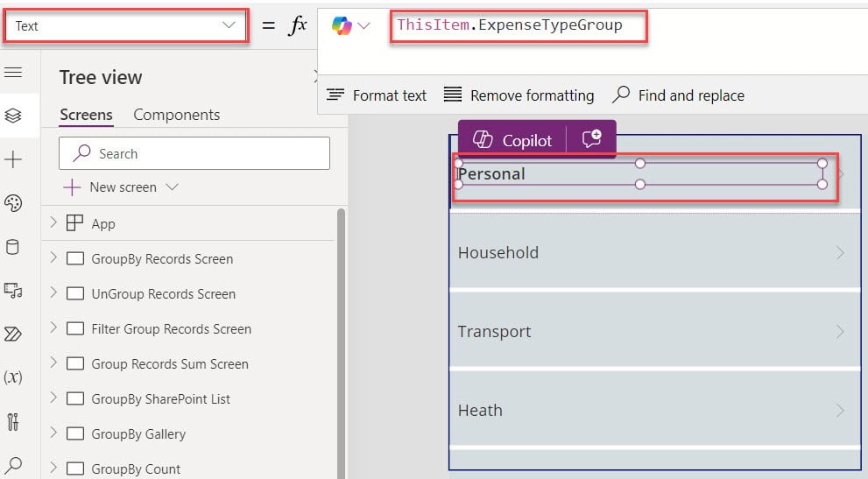Expand the App tree node

point(53,222)
